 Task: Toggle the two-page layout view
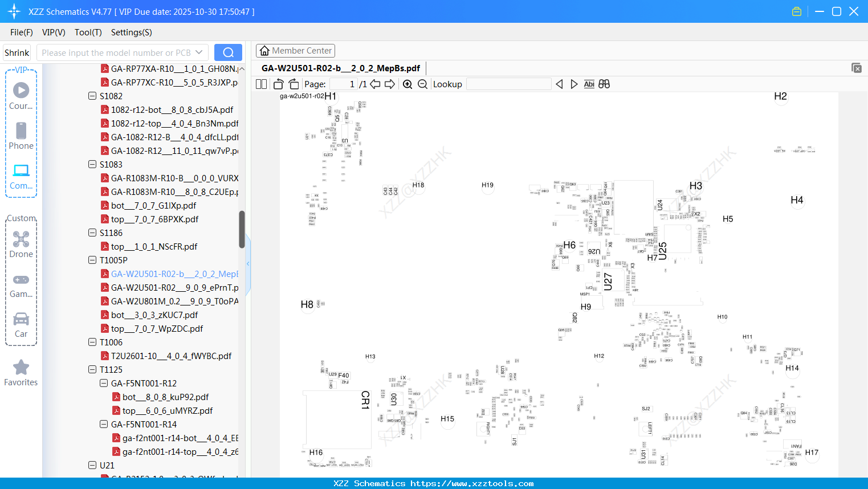tap(261, 84)
